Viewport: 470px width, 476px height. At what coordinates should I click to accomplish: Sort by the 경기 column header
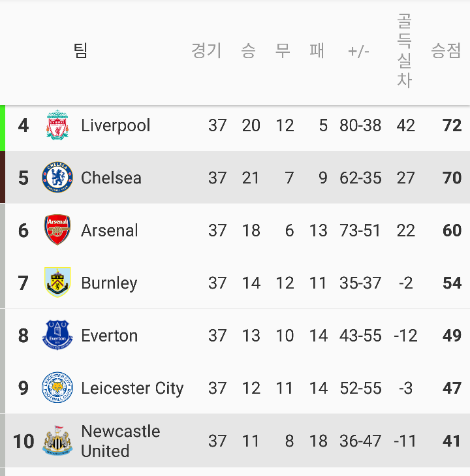(207, 50)
